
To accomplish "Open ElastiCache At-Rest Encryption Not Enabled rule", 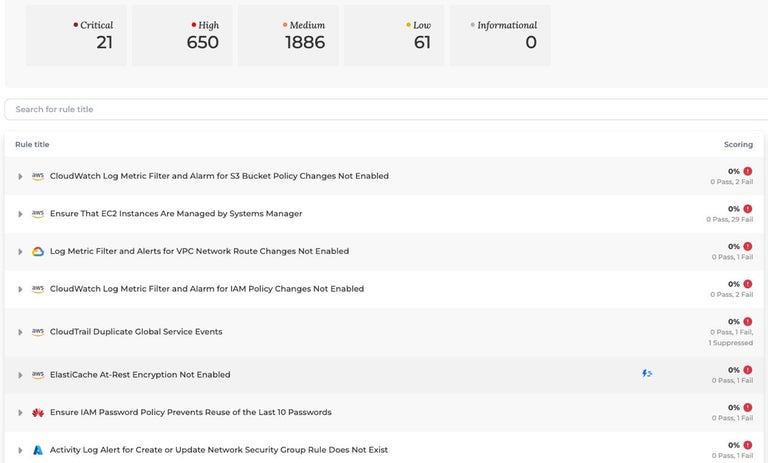I will click(x=140, y=375).
